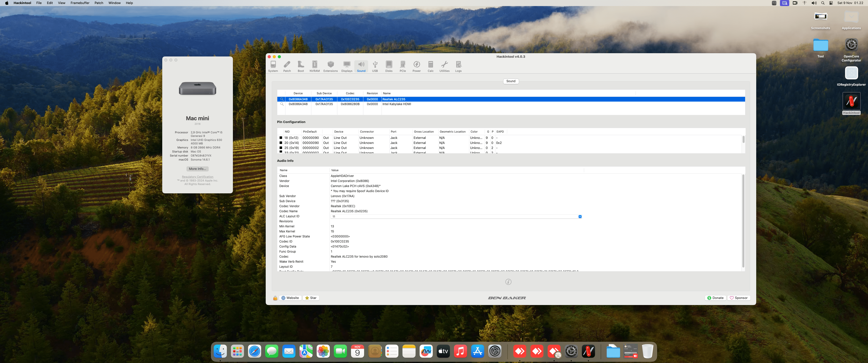Open the Displays section icon
Screen dimensions: 868x363
click(347, 66)
